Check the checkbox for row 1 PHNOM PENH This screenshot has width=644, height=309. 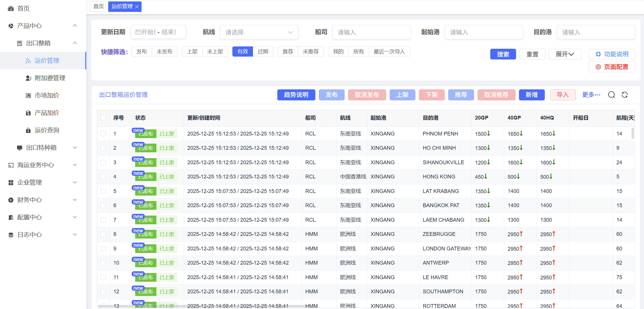pos(103,134)
